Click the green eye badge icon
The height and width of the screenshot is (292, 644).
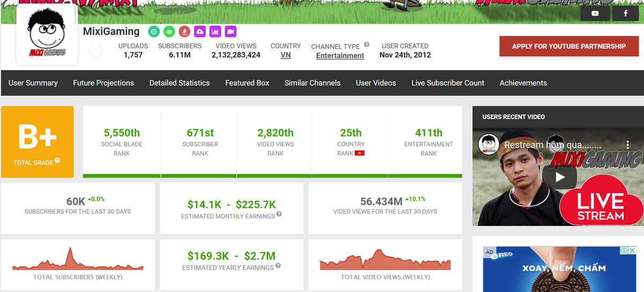[169, 32]
